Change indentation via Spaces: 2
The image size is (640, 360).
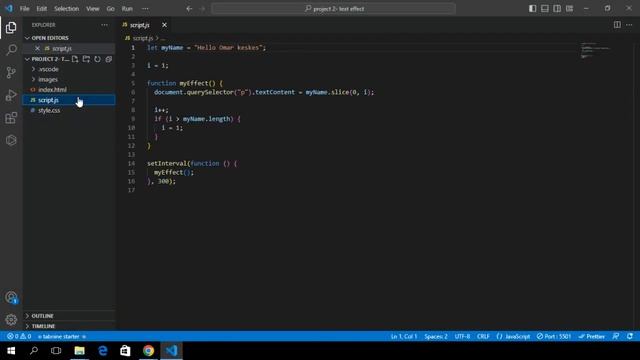[x=436, y=336]
